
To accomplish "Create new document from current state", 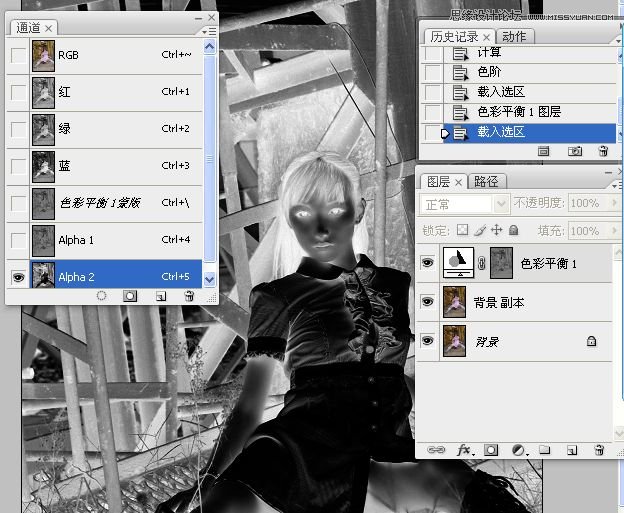I will (543, 151).
